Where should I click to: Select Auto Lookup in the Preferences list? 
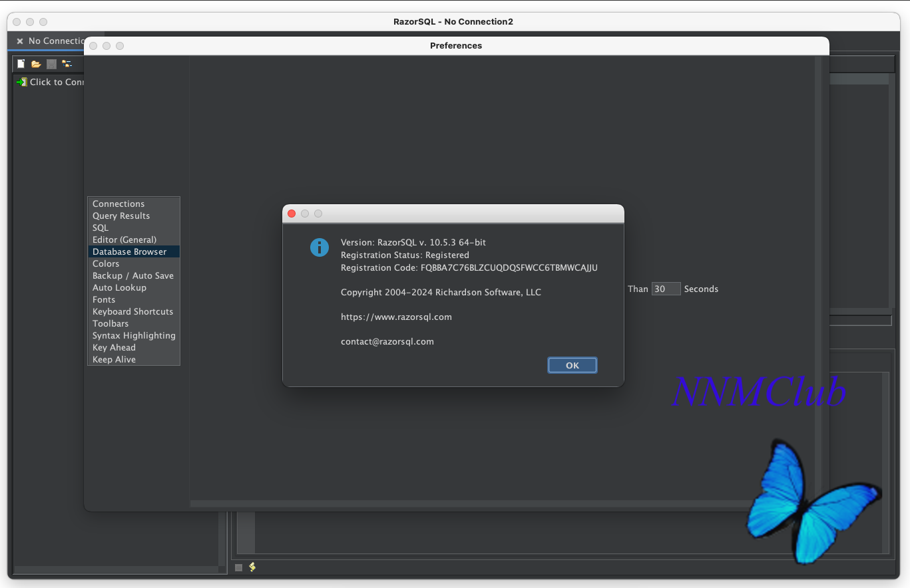coord(134,287)
